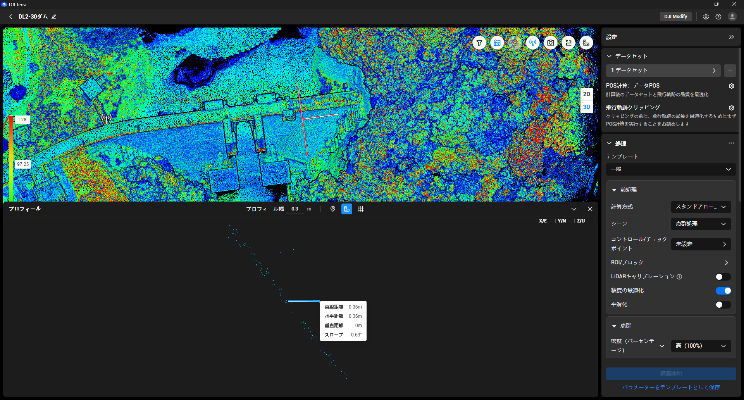This screenshot has height=400, width=744.
Task: Collapse the dataset section chevron
Action: click(x=609, y=56)
